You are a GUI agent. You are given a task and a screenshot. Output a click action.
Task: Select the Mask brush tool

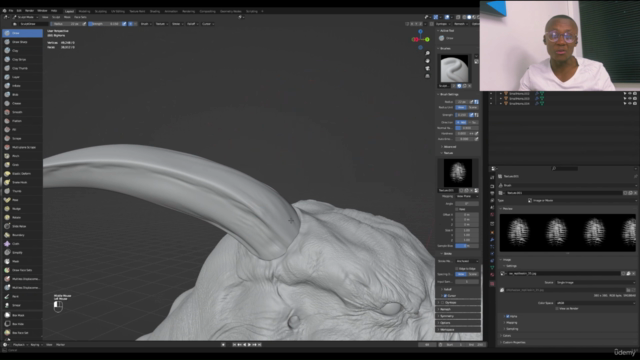(x=22, y=261)
